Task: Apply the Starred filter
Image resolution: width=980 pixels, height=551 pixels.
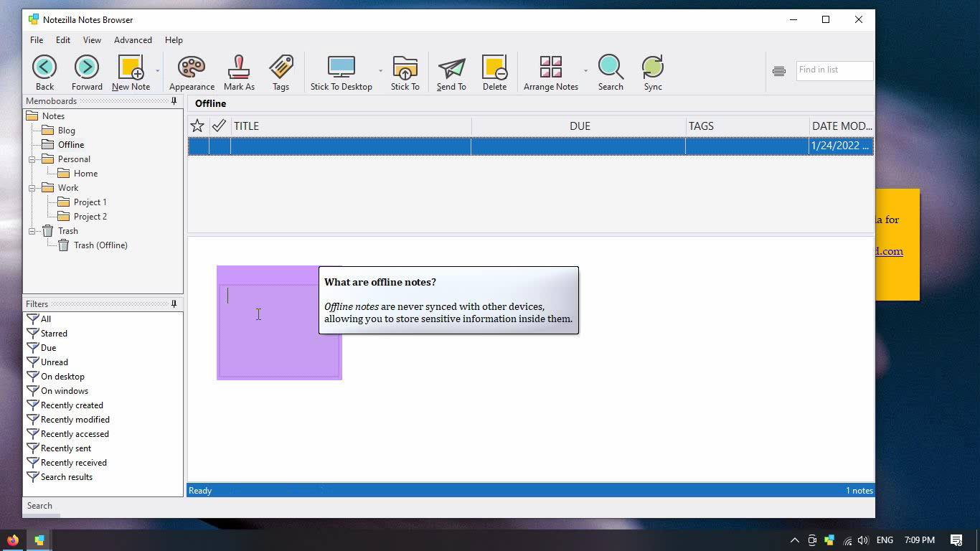Action: click(x=54, y=334)
